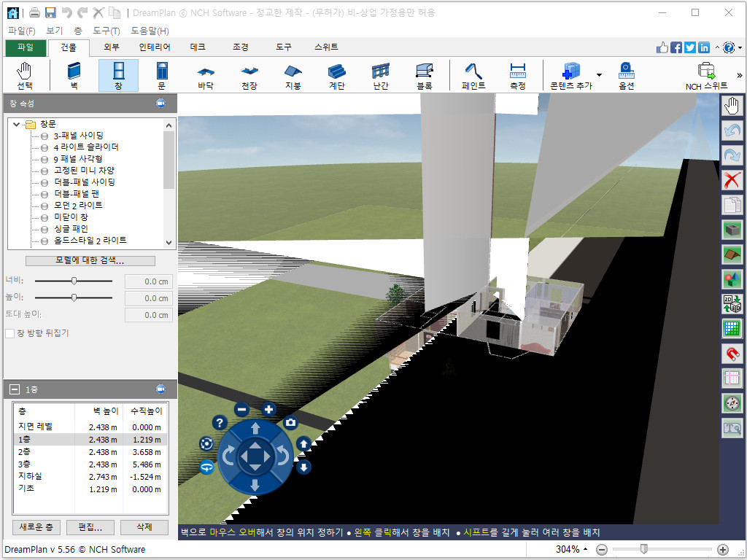Collapse the 창문 folder tree node
Screen dimensions: 747x560
(x=17, y=124)
